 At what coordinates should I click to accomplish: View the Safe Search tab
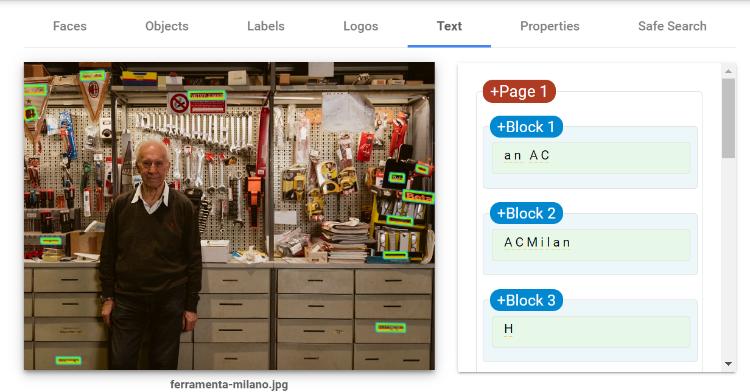click(x=672, y=26)
